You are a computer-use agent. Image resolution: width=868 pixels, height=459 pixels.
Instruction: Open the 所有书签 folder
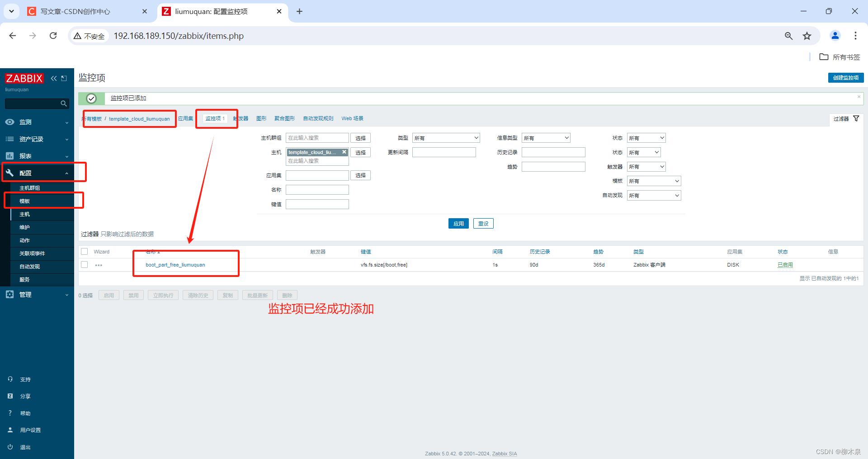840,57
